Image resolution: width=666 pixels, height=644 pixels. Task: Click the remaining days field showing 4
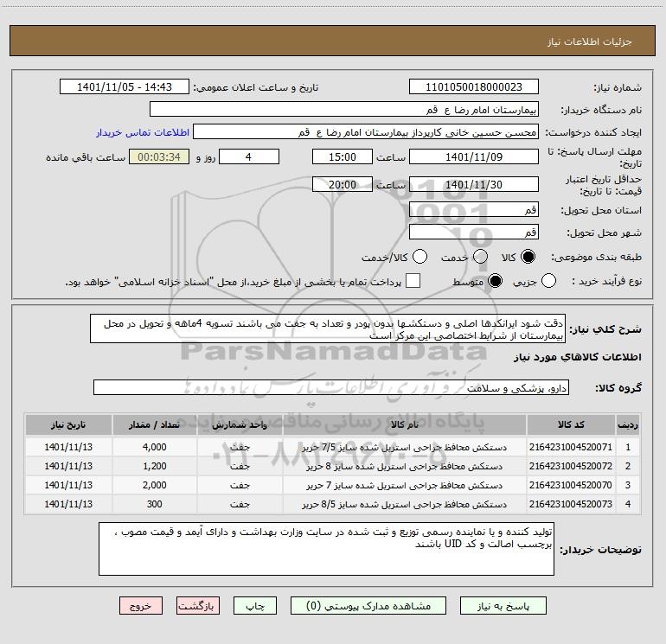[x=249, y=156]
